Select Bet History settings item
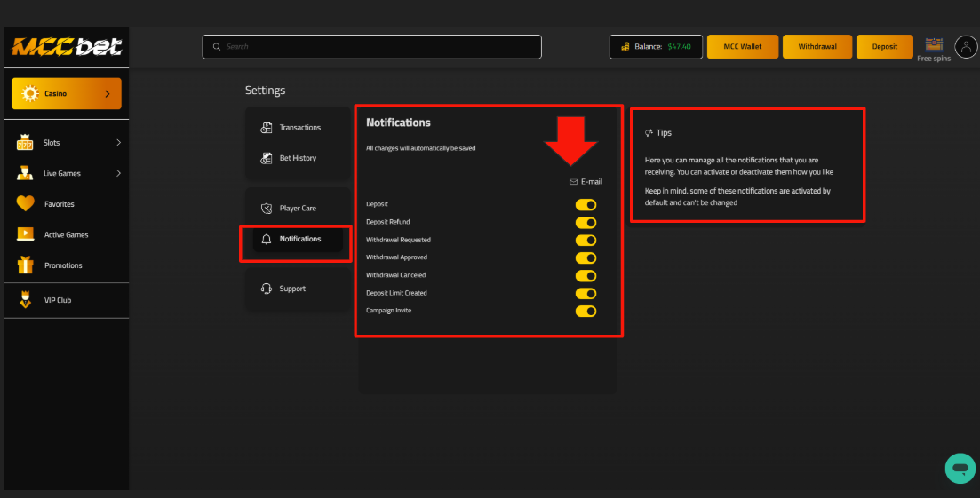 (x=298, y=158)
